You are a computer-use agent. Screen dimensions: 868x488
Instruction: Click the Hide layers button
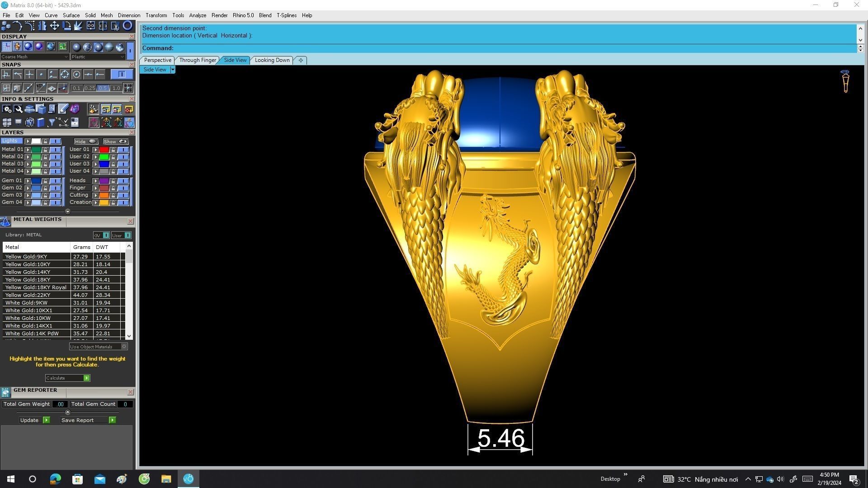(x=86, y=141)
